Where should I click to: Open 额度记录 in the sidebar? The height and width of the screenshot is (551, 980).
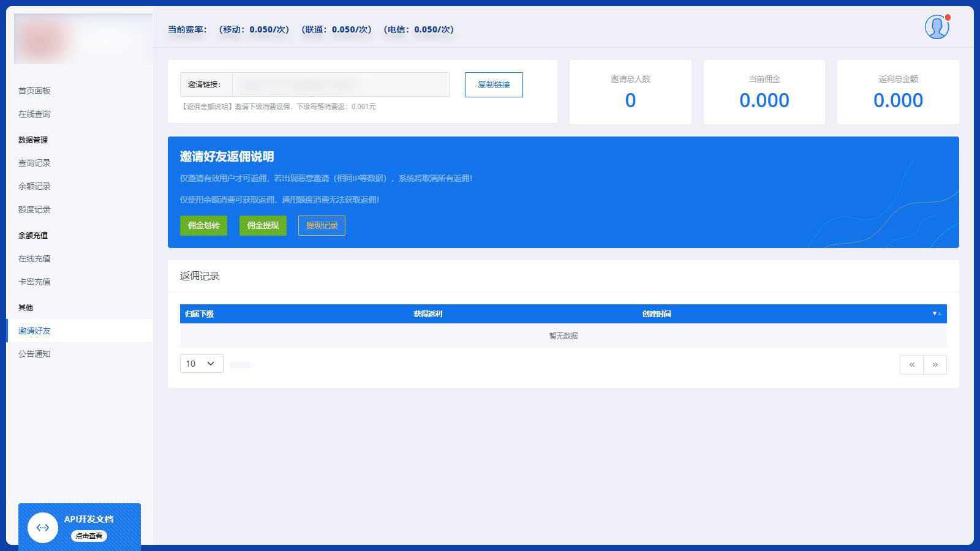pyautogui.click(x=35, y=209)
